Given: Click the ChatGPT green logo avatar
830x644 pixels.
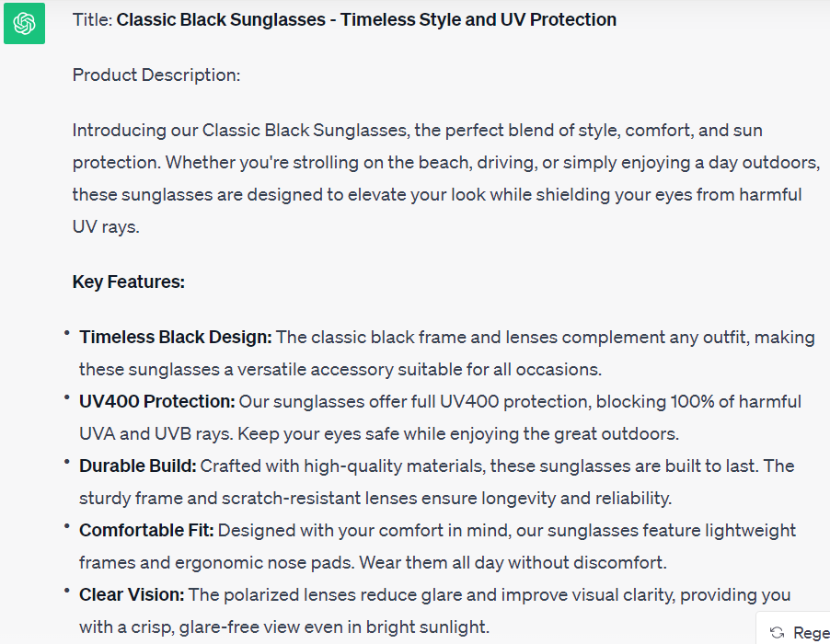Looking at the screenshot, I should pos(25,23).
